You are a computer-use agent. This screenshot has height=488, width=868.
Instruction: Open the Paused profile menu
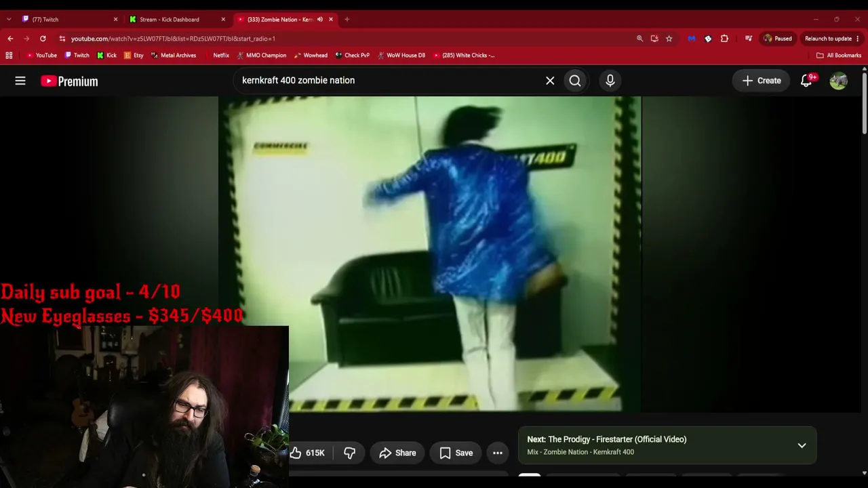click(778, 39)
